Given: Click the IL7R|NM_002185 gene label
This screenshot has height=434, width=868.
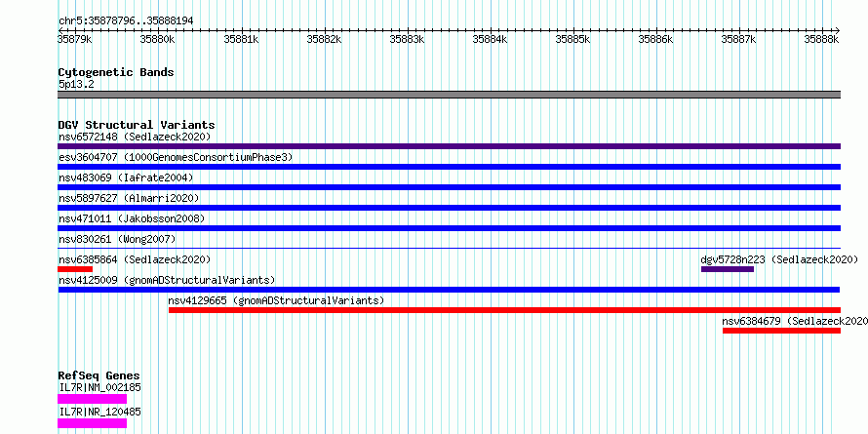Looking at the screenshot, I should coord(99,387).
